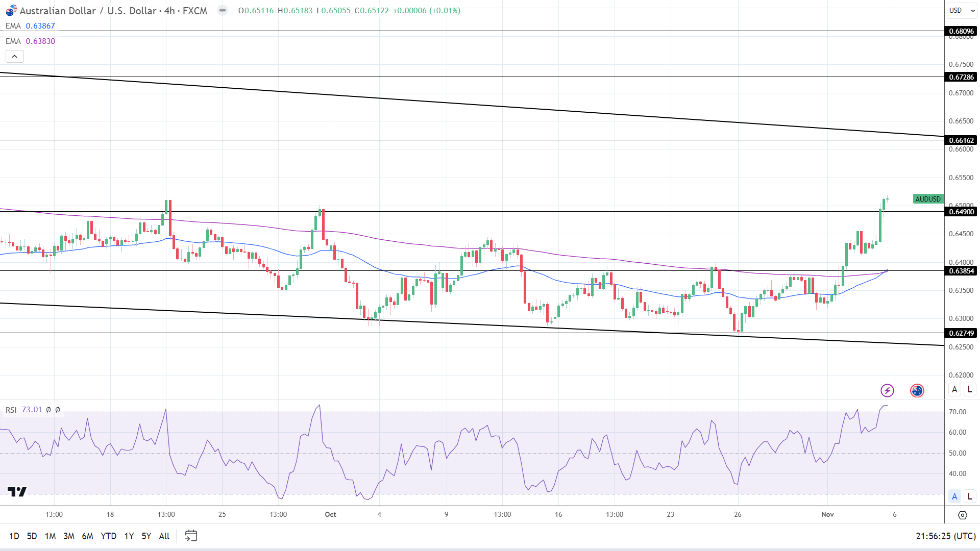Toggle log scale L on RSI pane

click(970, 496)
